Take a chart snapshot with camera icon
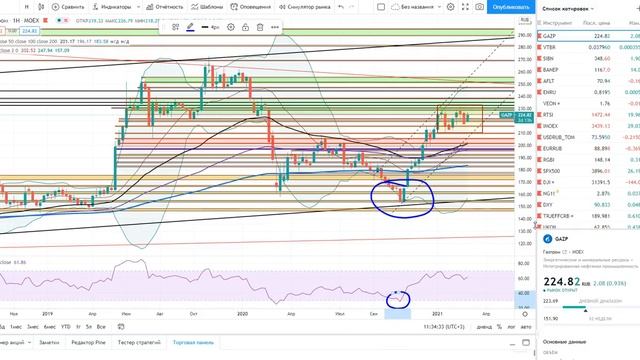The height and width of the screenshot is (360, 640). (x=480, y=7)
